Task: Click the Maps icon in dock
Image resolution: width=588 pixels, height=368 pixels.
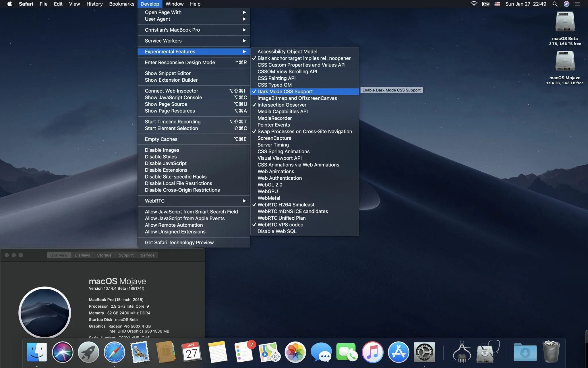Action: tap(269, 352)
